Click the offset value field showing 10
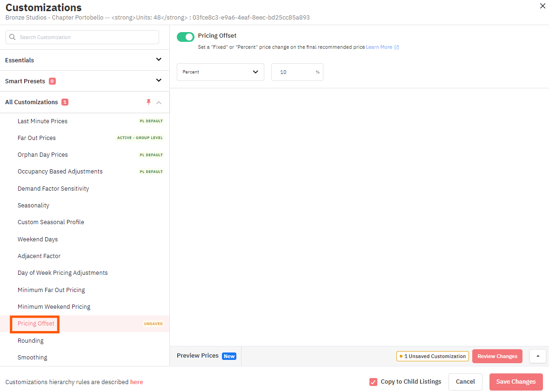This screenshot has width=549, height=392. pyautogui.click(x=297, y=72)
